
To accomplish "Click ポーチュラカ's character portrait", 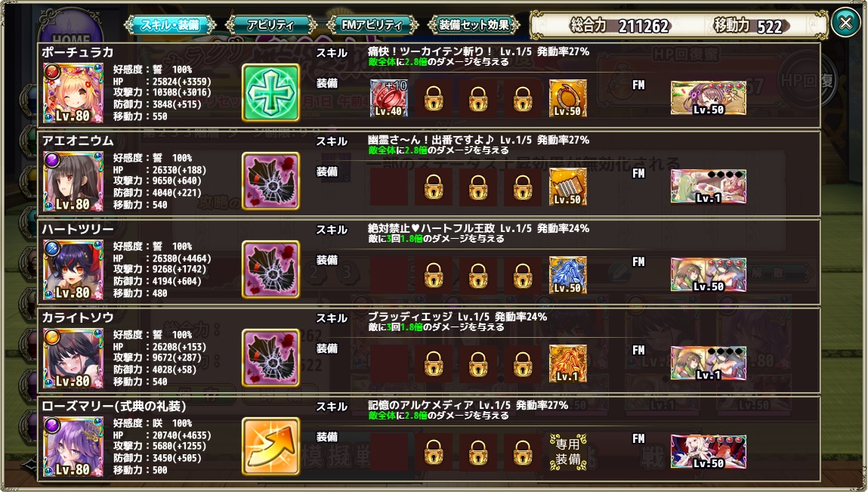I will coord(73,93).
